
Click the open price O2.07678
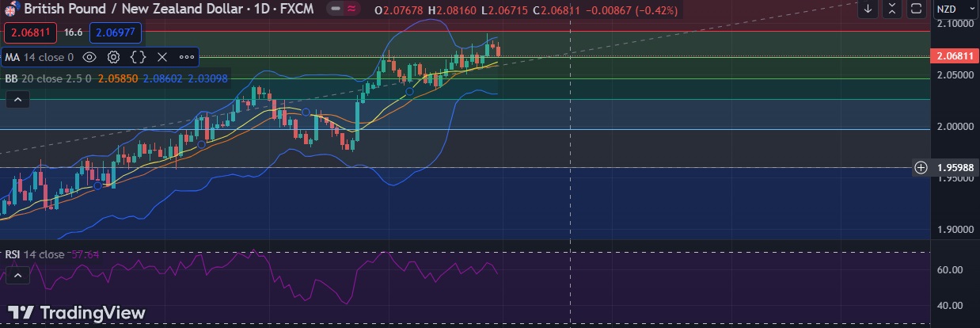point(398,9)
